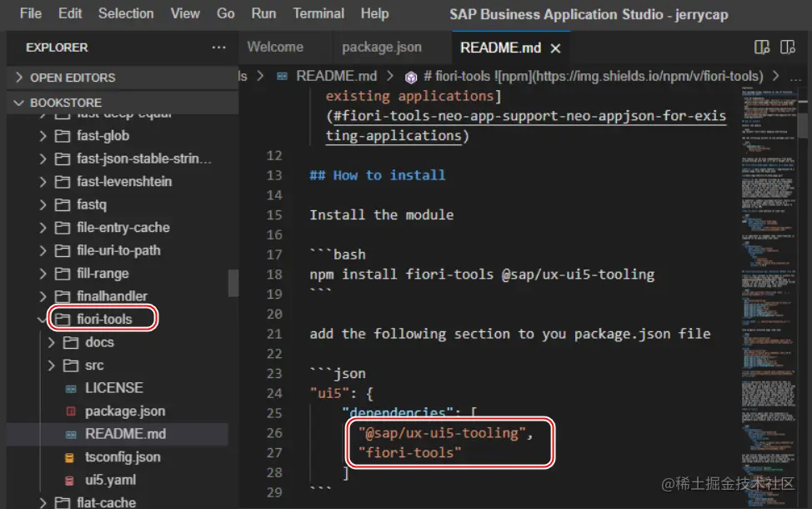
Task: Click the split editor icon
Action: click(788, 48)
